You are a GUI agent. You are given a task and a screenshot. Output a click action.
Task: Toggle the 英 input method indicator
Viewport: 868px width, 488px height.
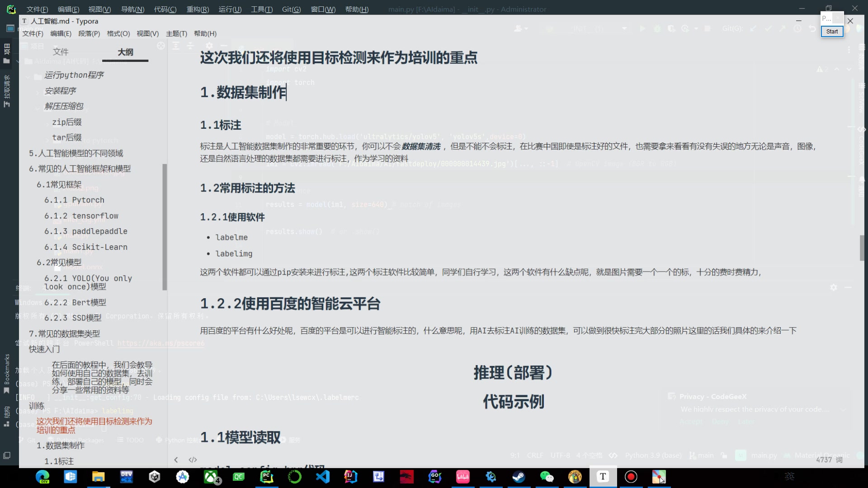pyautogui.click(x=789, y=476)
